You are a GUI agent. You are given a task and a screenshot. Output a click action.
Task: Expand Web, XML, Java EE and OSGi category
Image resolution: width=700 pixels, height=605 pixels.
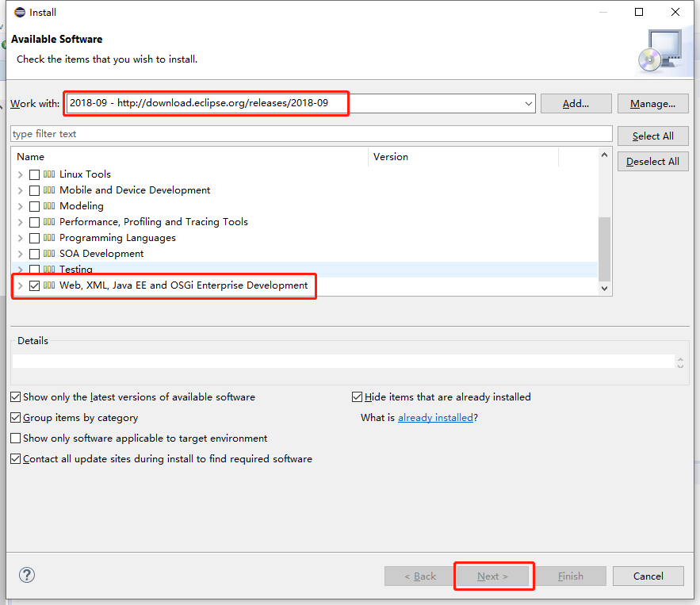(20, 285)
